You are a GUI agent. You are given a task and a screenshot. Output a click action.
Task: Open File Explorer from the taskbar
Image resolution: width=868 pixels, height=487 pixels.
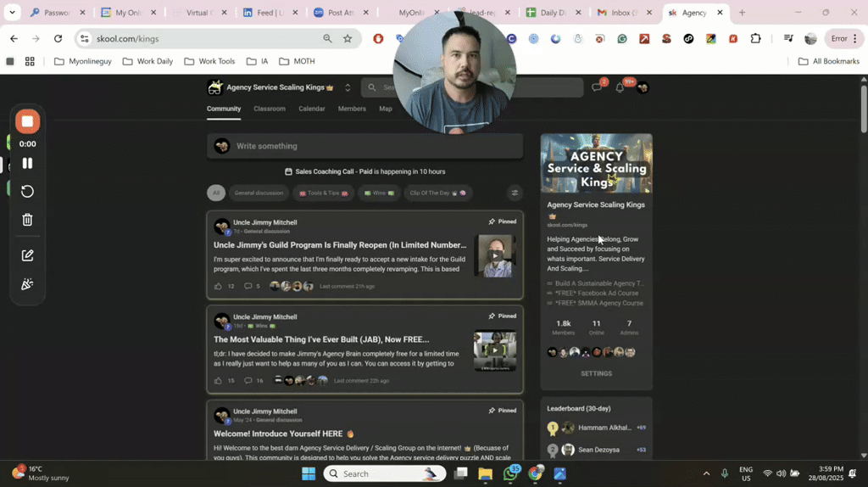[x=486, y=473]
